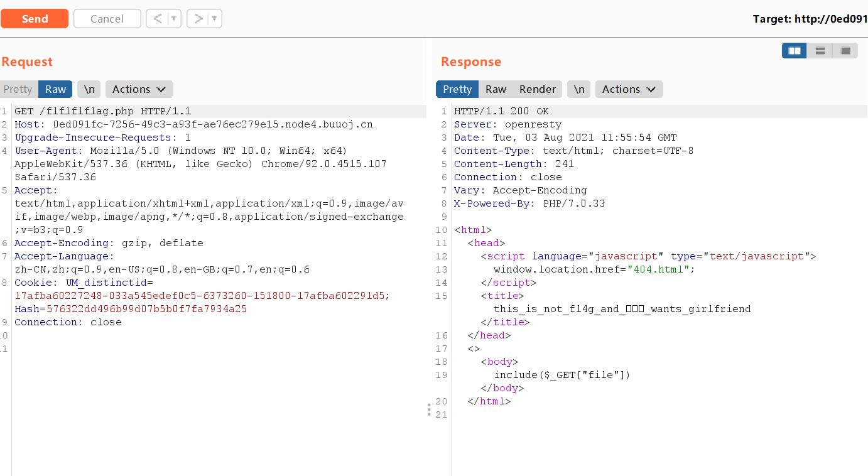
Task: Switch Response view to Raw tab
Action: (496, 89)
